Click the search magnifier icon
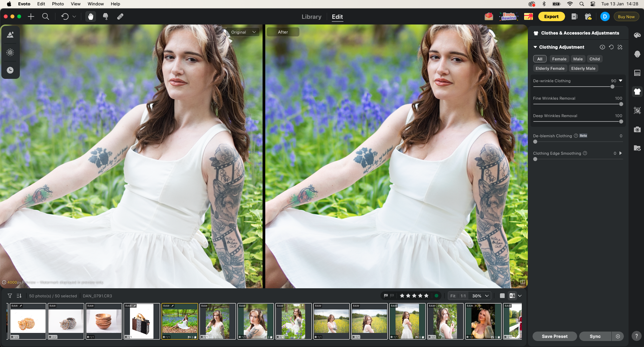Image resolution: width=644 pixels, height=347 pixels. point(46,16)
